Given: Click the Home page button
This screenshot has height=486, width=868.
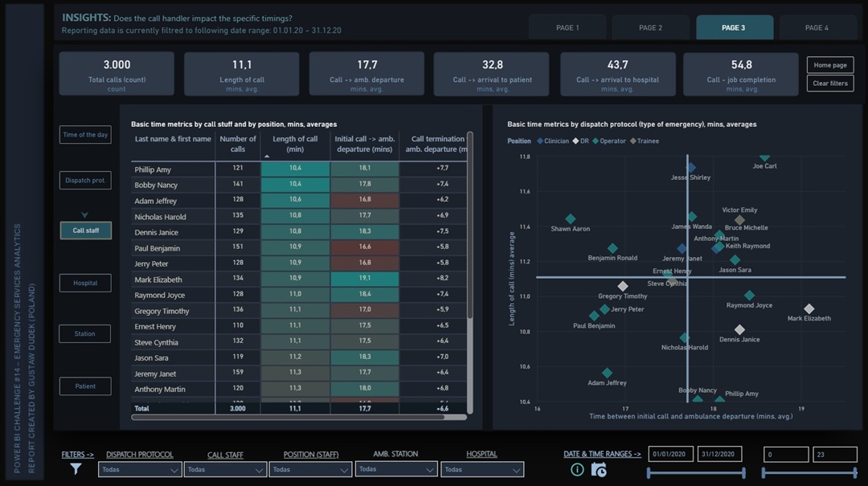Looking at the screenshot, I should [829, 65].
